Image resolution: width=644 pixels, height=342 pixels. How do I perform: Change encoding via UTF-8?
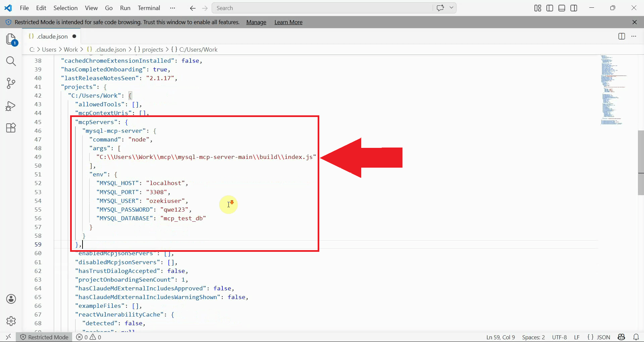pyautogui.click(x=559, y=337)
